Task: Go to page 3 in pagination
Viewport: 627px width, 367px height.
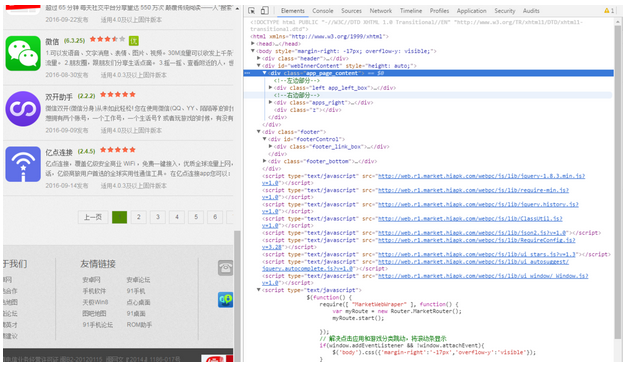Action: pyautogui.click(x=158, y=217)
